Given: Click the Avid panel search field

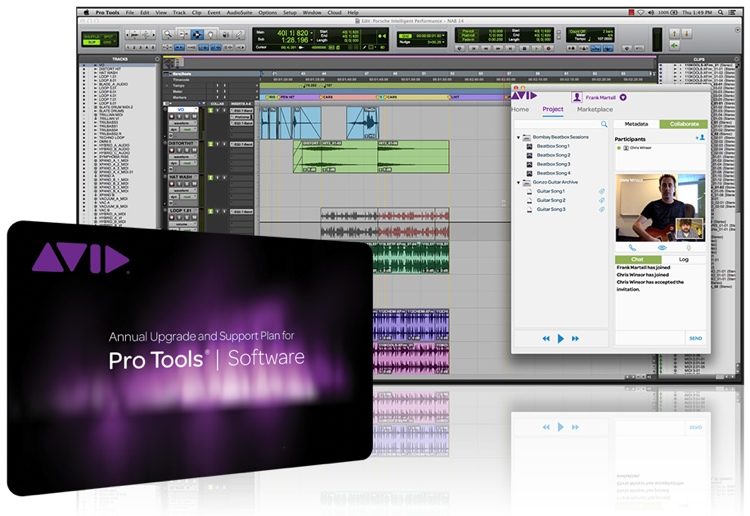Looking at the screenshot, I should 557,124.
